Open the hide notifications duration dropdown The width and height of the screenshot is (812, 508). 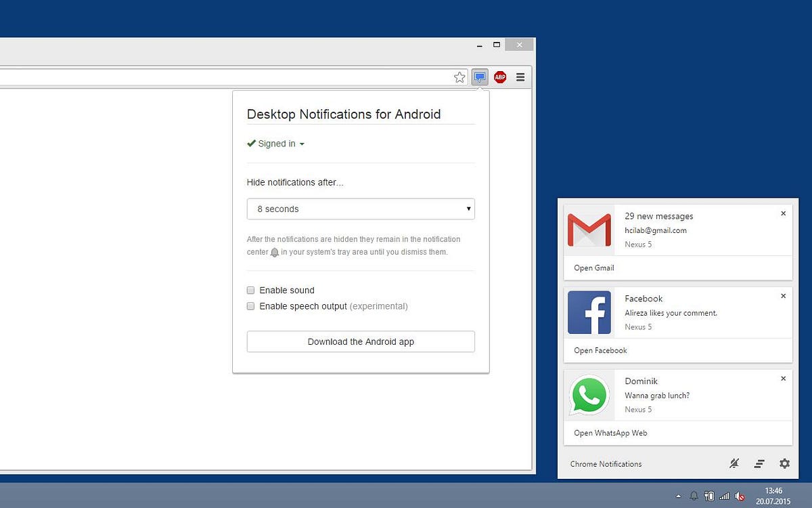point(361,209)
